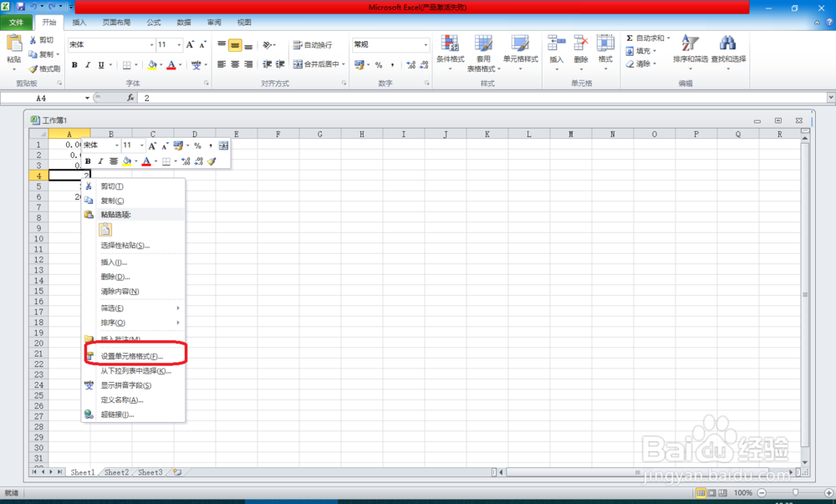Screen dimensions: 836x504
Task: Choose Paste Special (选择性粘贴) in menu
Action: [x=133, y=246]
